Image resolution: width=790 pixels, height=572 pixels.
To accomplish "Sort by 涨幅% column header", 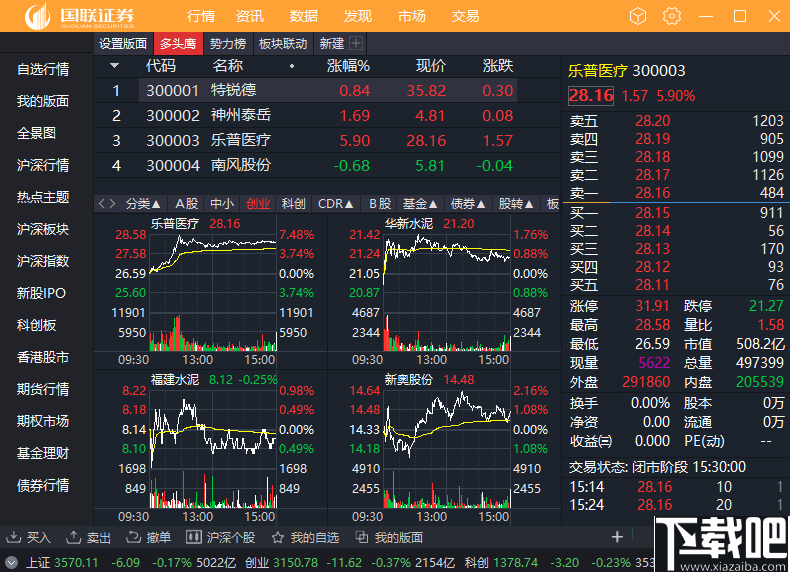I will point(348,66).
